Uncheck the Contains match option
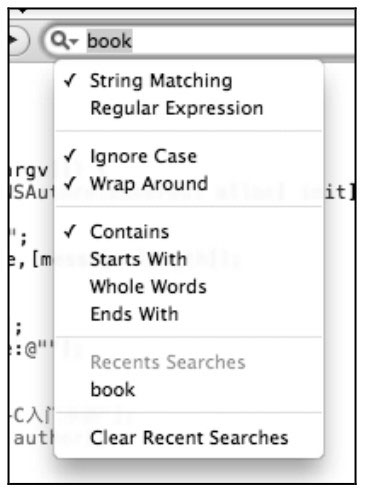The height and width of the screenshot is (494, 366). point(130,232)
